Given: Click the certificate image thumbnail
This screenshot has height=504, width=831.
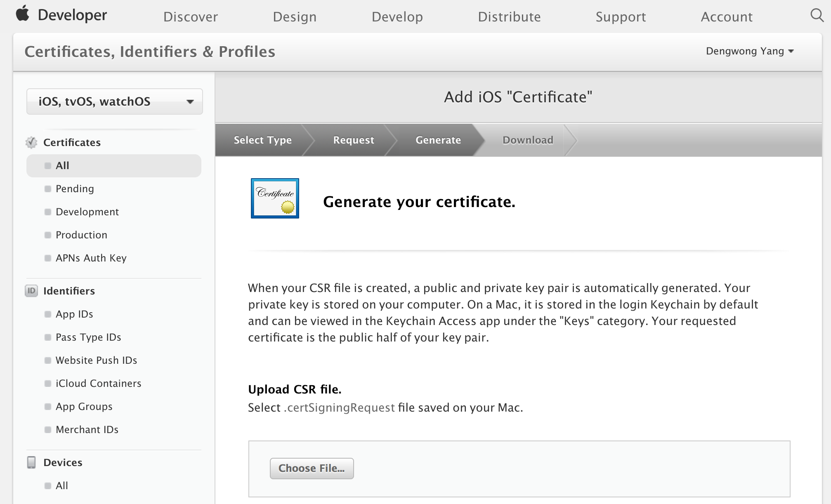Looking at the screenshot, I should click(275, 198).
